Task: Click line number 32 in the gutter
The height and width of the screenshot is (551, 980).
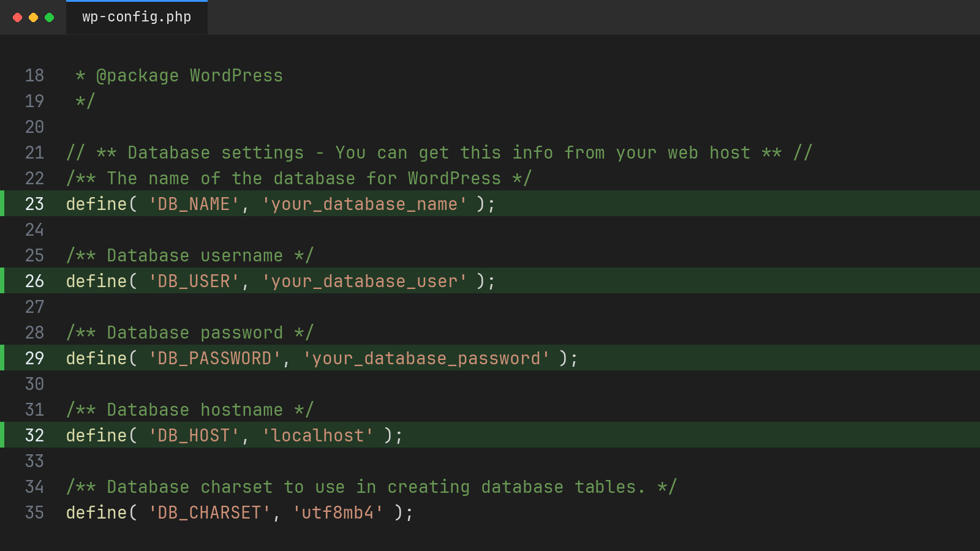Action: [x=34, y=435]
